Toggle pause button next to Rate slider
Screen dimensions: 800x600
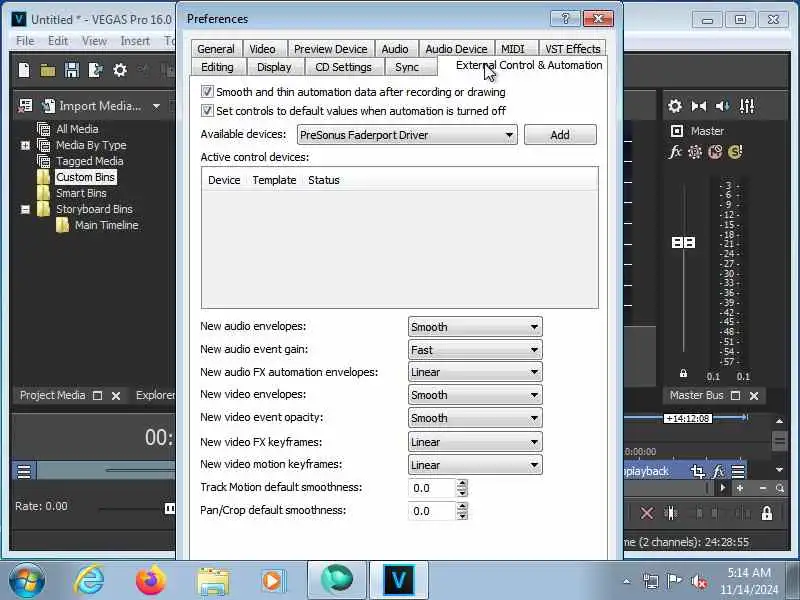coord(169,508)
